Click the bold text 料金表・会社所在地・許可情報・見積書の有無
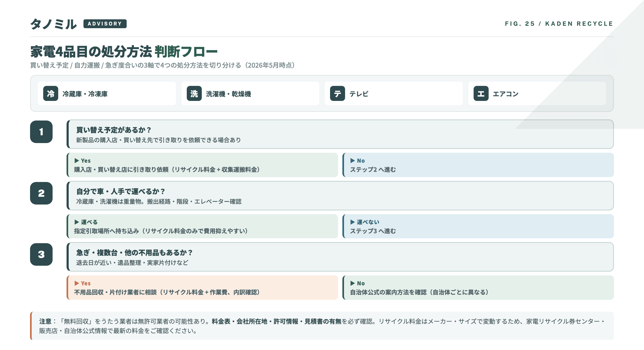This screenshot has width=644, height=350. [x=276, y=321]
